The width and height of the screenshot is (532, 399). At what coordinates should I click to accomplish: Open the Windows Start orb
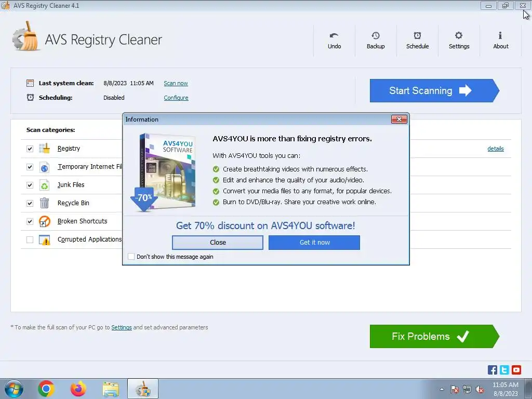point(14,389)
